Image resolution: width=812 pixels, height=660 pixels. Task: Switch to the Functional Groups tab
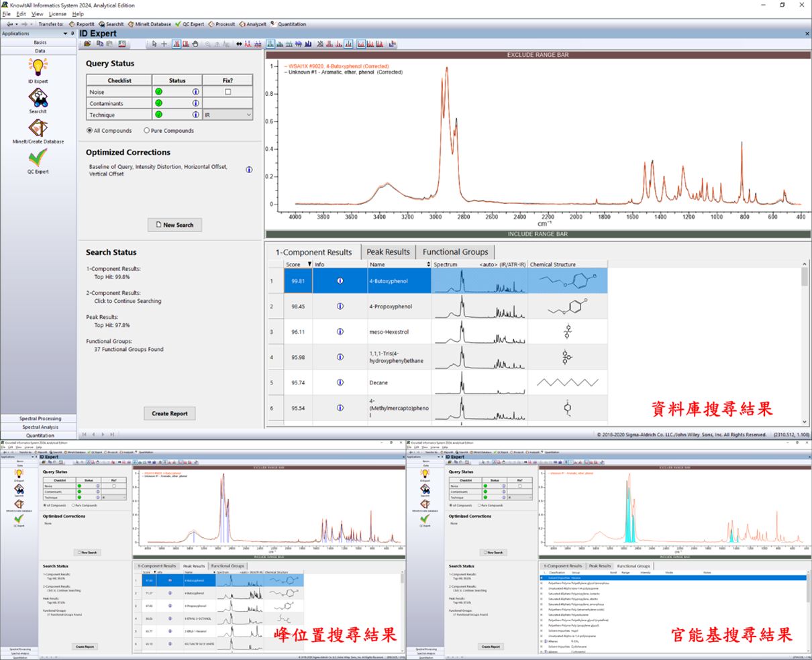point(456,252)
